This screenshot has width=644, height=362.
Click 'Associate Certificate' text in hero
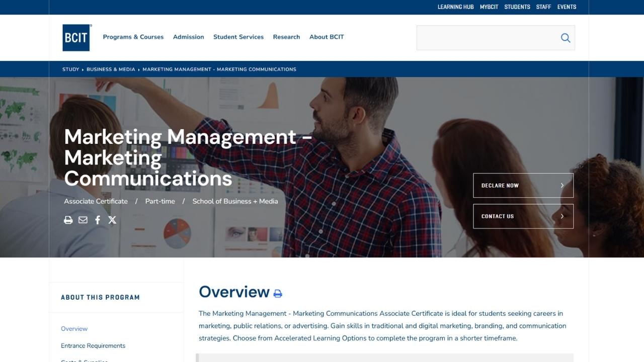[x=96, y=201]
